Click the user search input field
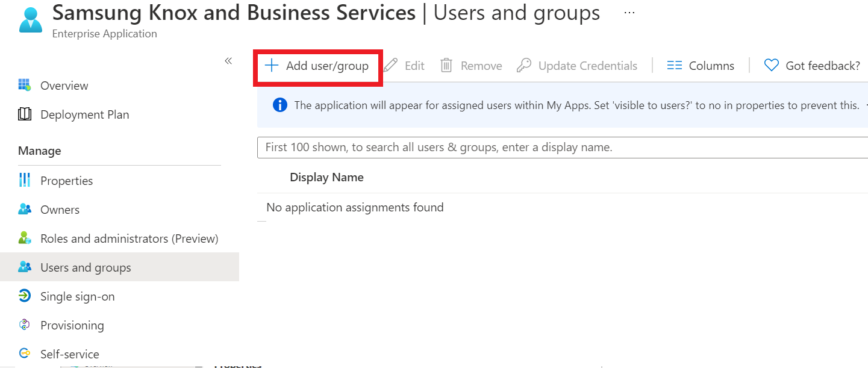The height and width of the screenshot is (368, 868). coord(542,147)
